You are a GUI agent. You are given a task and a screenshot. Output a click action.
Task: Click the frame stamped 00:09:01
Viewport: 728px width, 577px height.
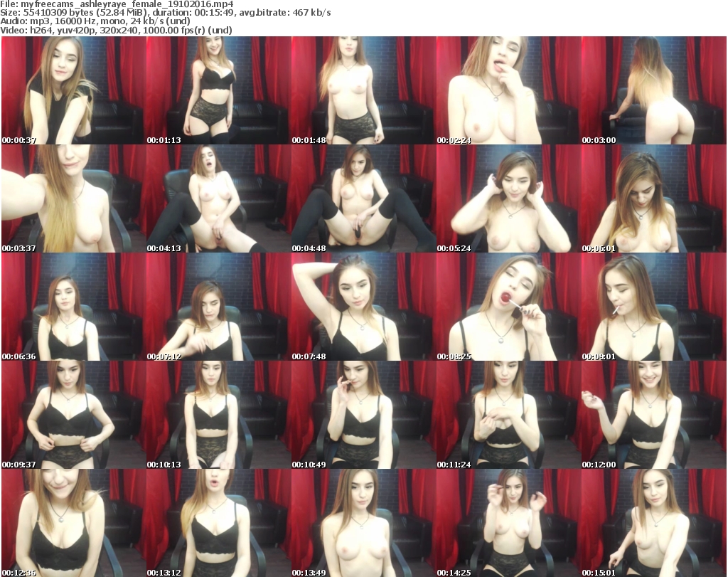(x=654, y=307)
